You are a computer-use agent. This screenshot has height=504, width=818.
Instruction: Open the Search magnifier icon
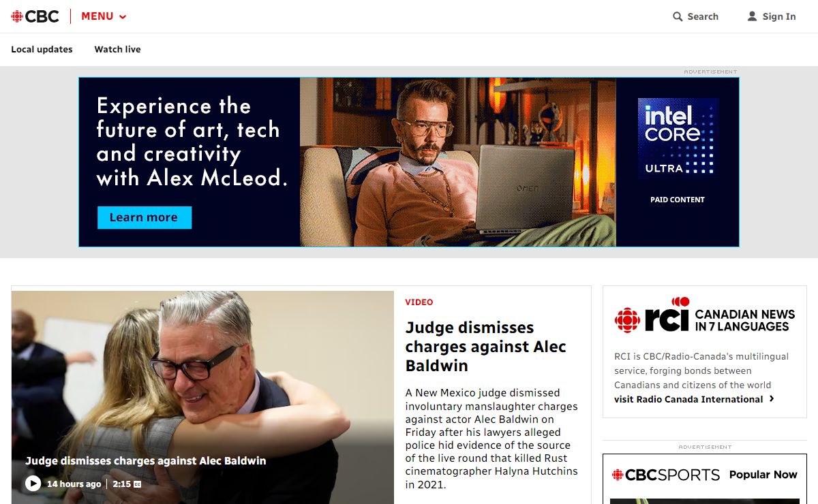pos(678,16)
